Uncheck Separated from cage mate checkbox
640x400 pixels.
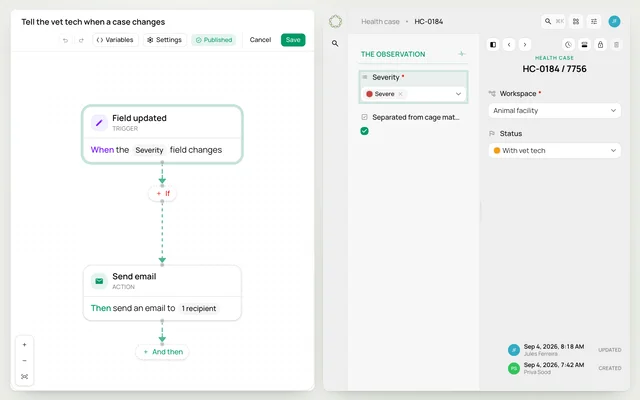tap(364, 131)
